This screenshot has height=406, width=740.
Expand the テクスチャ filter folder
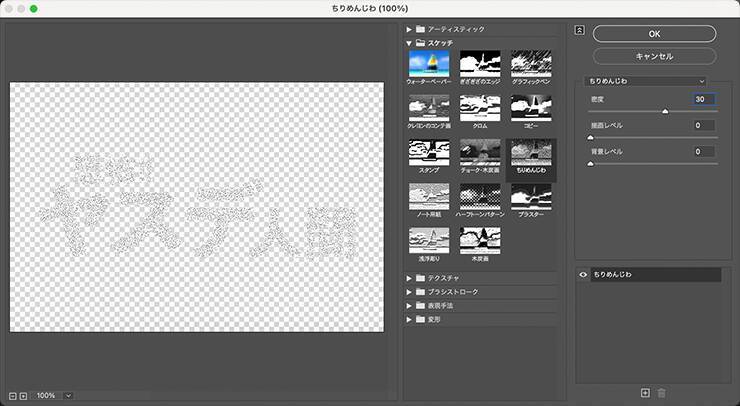(409, 278)
